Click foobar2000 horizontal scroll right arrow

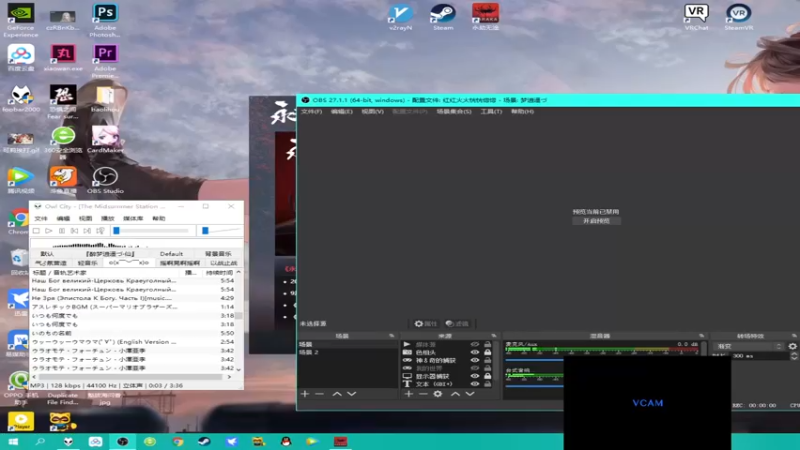229,377
